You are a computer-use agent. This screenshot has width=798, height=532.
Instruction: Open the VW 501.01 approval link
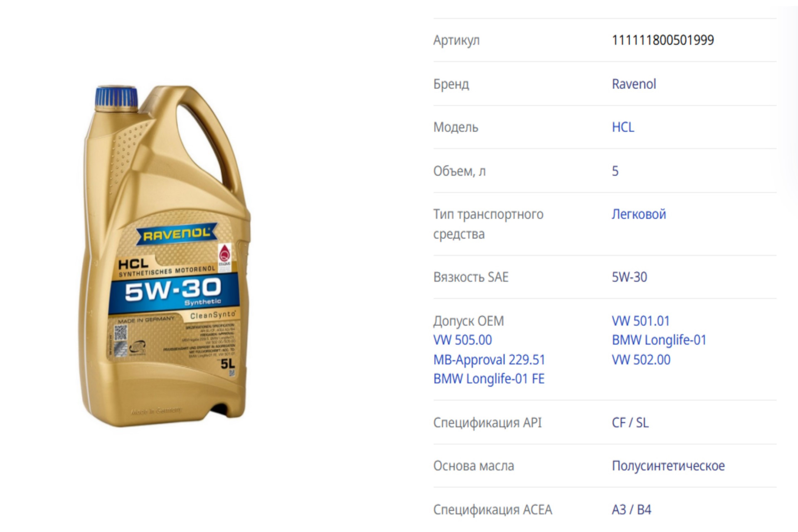[640, 321]
